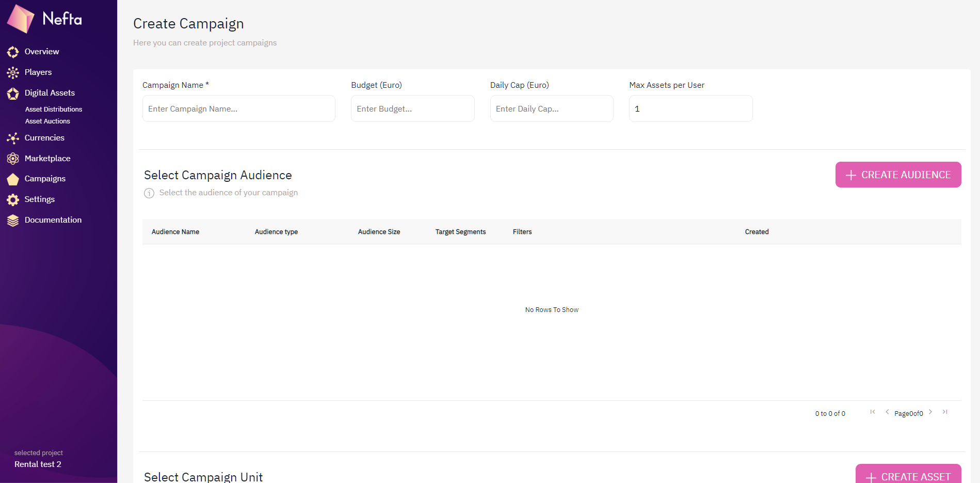Click the Currencies sidebar icon

coord(13,138)
